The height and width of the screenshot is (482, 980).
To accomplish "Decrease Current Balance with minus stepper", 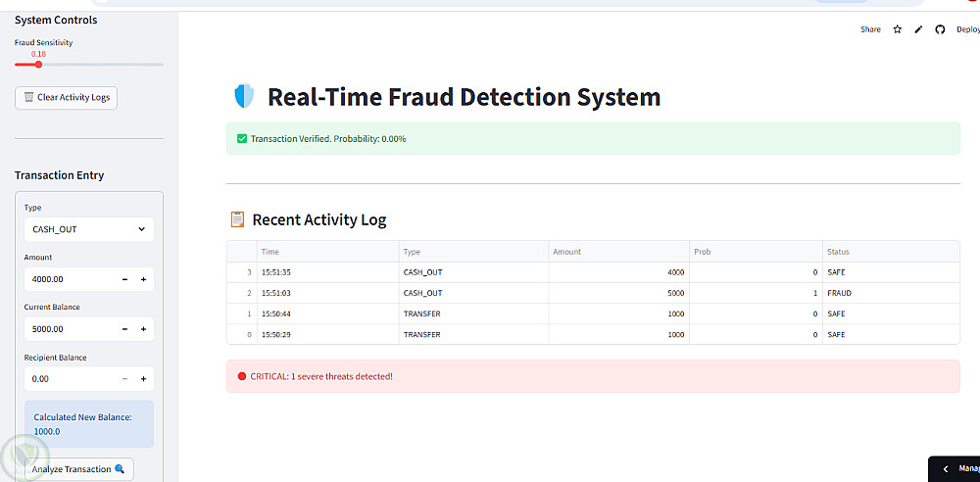I will click(x=125, y=329).
